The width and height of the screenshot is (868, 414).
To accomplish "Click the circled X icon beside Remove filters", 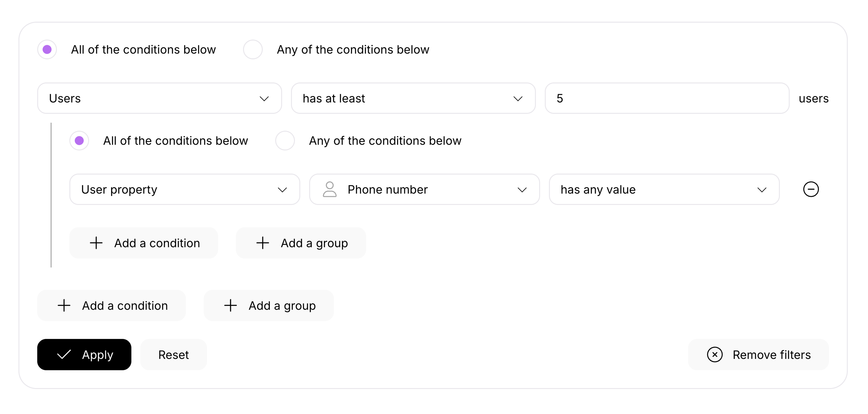I will 714,354.
